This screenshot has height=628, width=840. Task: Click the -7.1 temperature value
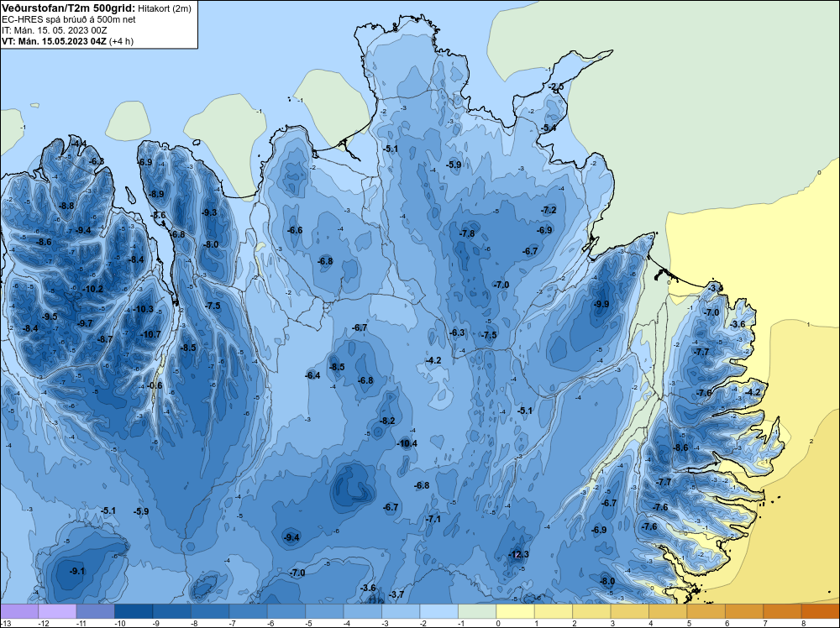(x=433, y=519)
